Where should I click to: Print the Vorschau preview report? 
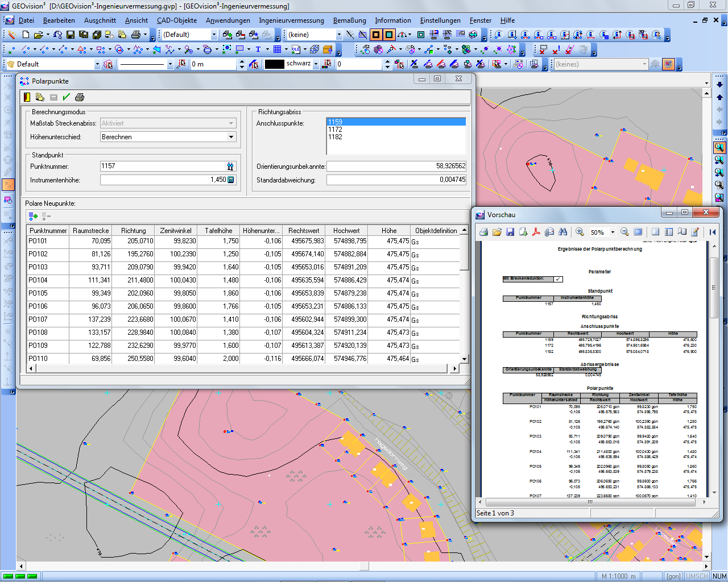[x=483, y=232]
